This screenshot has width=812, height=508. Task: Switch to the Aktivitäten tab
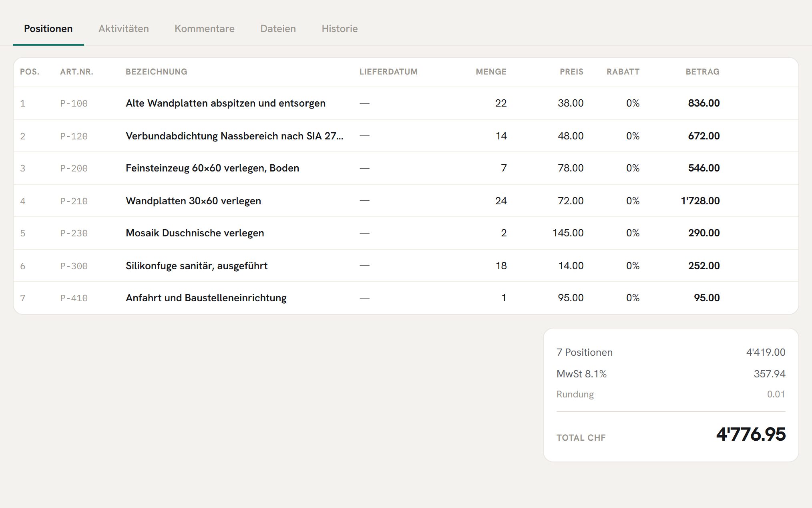click(x=124, y=29)
